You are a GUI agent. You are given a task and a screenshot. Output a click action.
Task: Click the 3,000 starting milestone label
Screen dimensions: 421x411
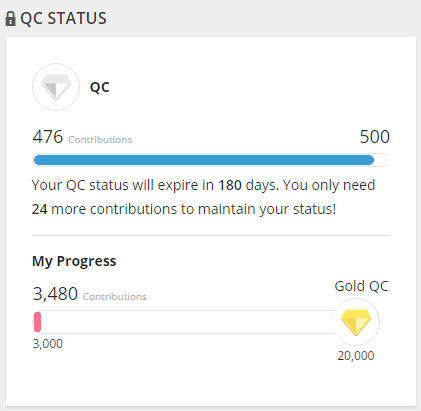pyautogui.click(x=47, y=344)
